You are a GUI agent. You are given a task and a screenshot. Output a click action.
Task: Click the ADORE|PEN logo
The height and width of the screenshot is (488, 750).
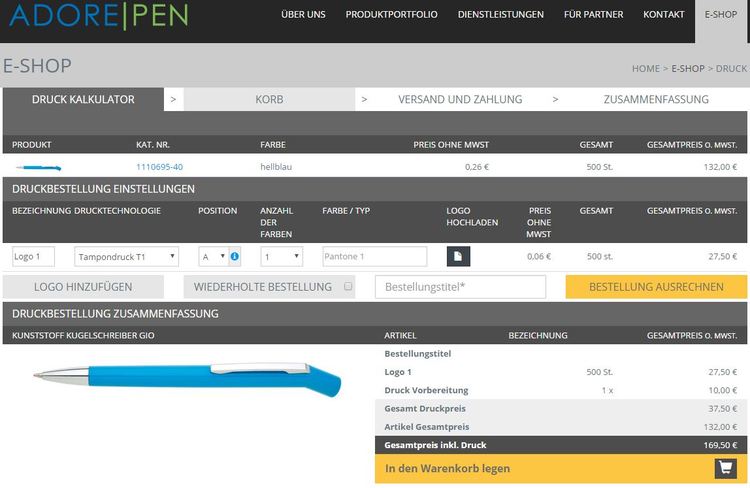tap(99, 15)
